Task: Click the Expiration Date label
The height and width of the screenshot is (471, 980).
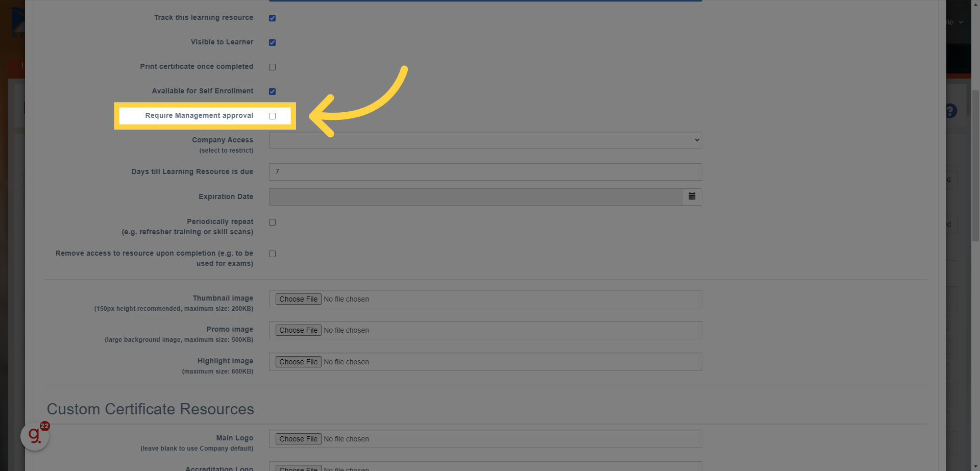Action: pos(226,196)
